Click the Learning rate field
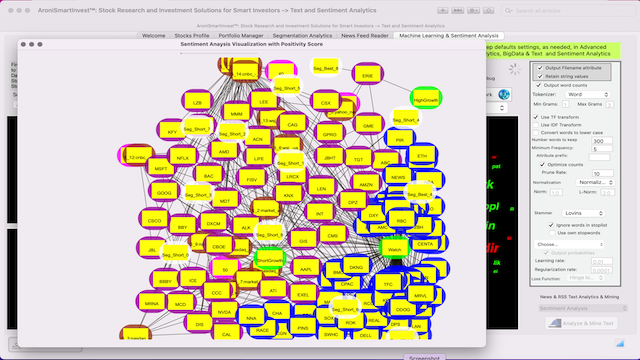Image resolution: width=640 pixels, height=360 pixels. pos(602,261)
